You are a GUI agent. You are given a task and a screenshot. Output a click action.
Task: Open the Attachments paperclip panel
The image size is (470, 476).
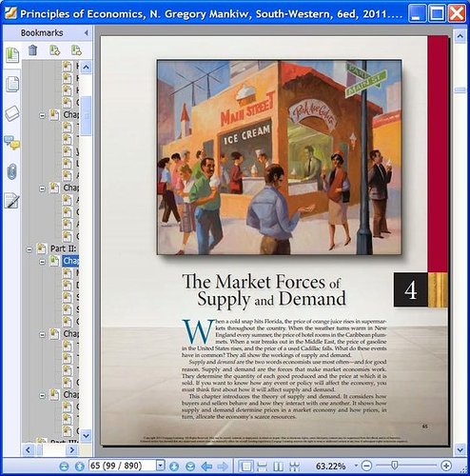pyautogui.click(x=12, y=172)
